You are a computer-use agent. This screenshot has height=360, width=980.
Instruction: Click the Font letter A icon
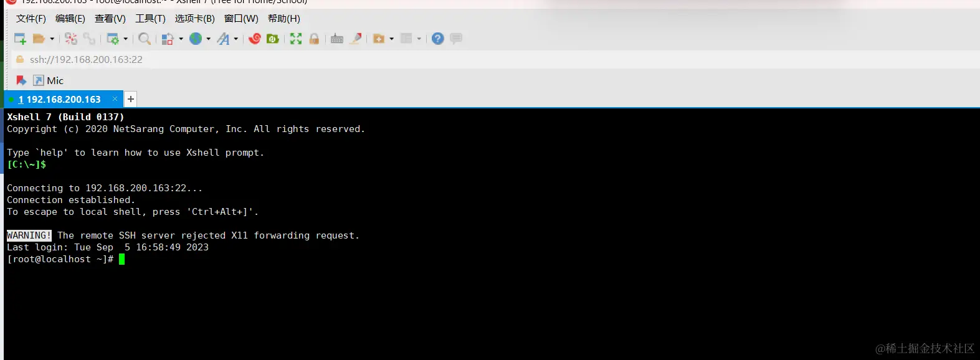coord(223,39)
